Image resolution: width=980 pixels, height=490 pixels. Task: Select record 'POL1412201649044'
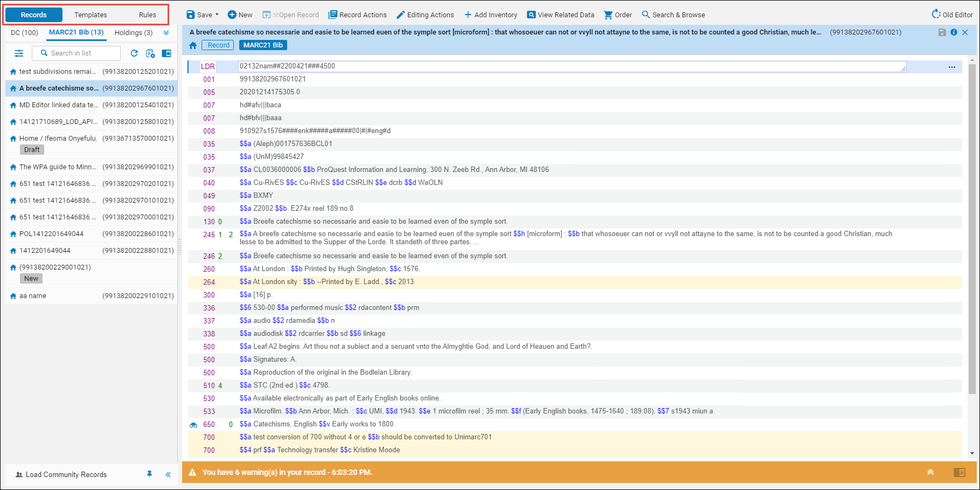(x=92, y=234)
